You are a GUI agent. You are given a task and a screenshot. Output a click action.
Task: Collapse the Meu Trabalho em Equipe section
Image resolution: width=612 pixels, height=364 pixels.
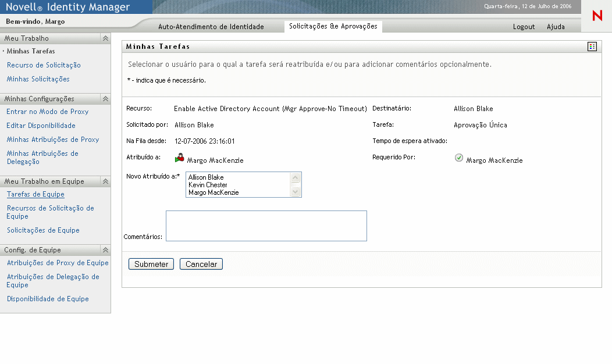tap(105, 181)
